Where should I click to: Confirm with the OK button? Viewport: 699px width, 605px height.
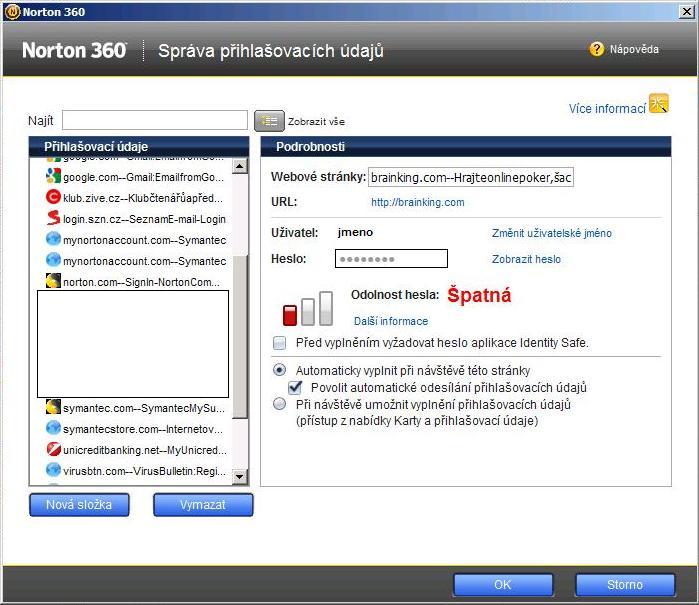[503, 584]
